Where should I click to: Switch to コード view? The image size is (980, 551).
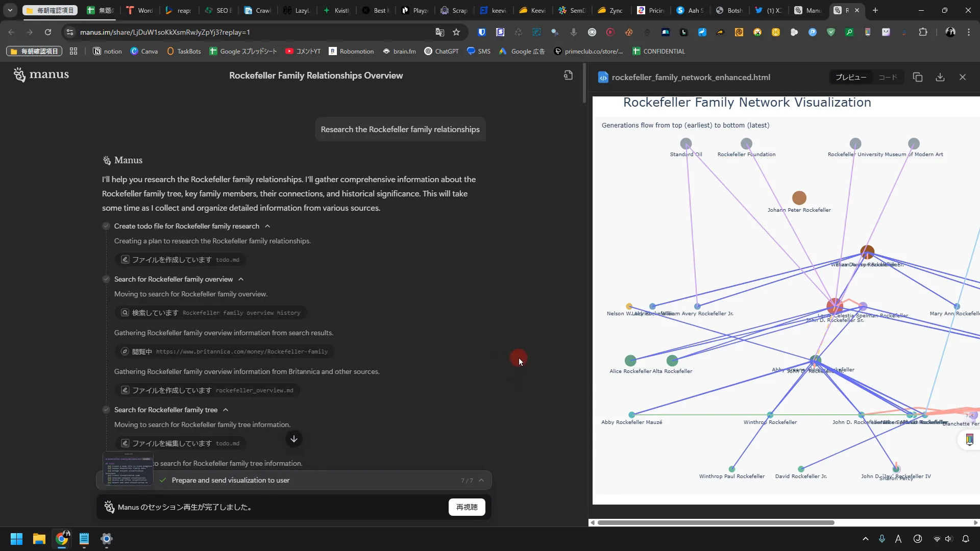pos(888,77)
